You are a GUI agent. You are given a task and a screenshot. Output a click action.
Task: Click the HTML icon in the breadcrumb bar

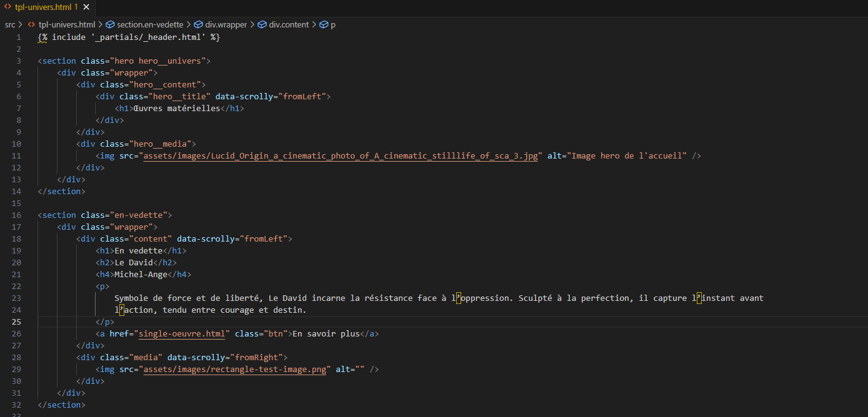click(31, 24)
